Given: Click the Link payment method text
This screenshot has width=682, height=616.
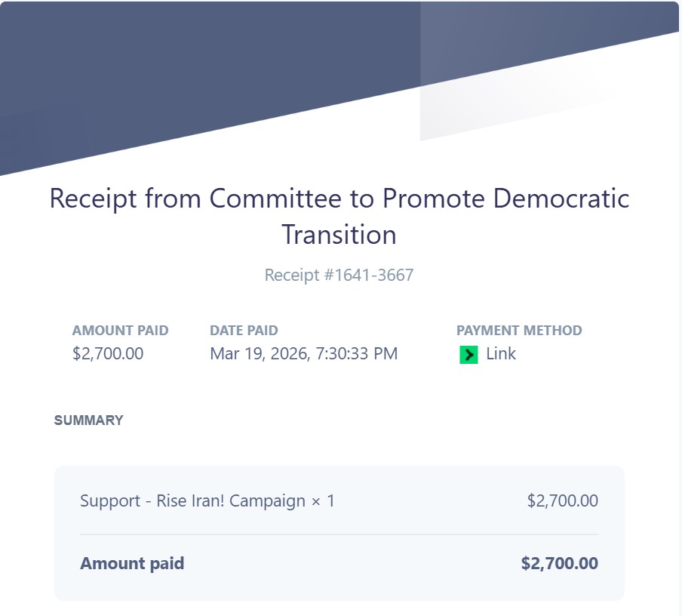Looking at the screenshot, I should coord(501,353).
